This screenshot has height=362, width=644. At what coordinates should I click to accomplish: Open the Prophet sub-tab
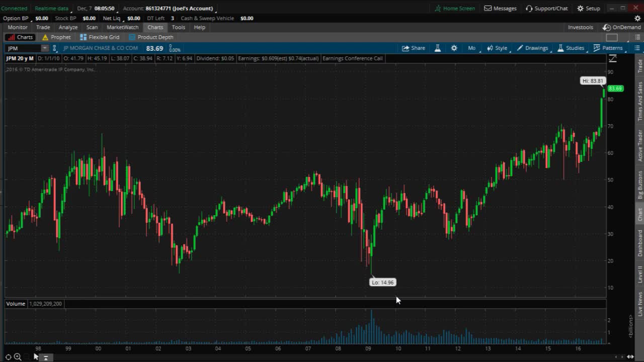tap(56, 37)
